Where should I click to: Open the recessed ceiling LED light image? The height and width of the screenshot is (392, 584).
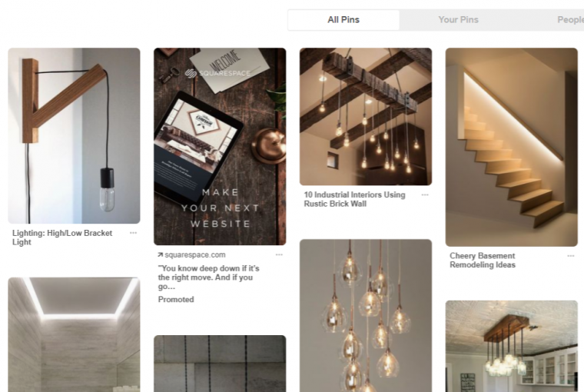point(74,334)
